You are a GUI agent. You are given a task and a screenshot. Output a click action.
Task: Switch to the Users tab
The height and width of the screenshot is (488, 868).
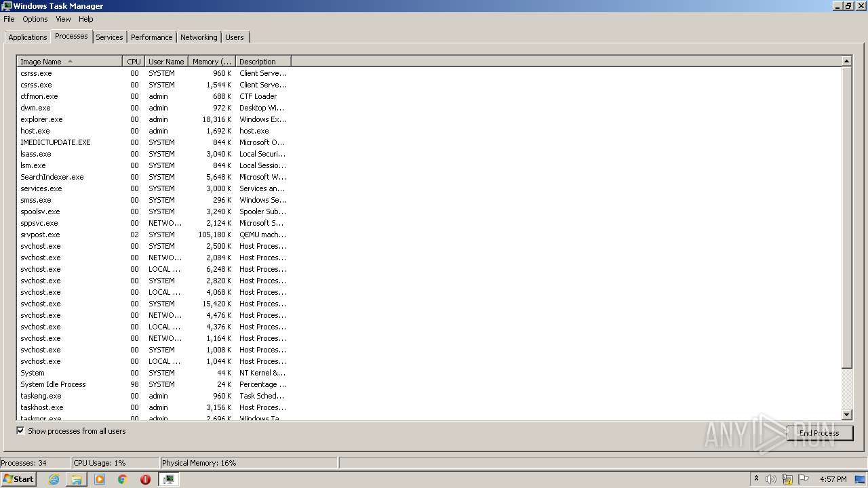[x=235, y=37]
